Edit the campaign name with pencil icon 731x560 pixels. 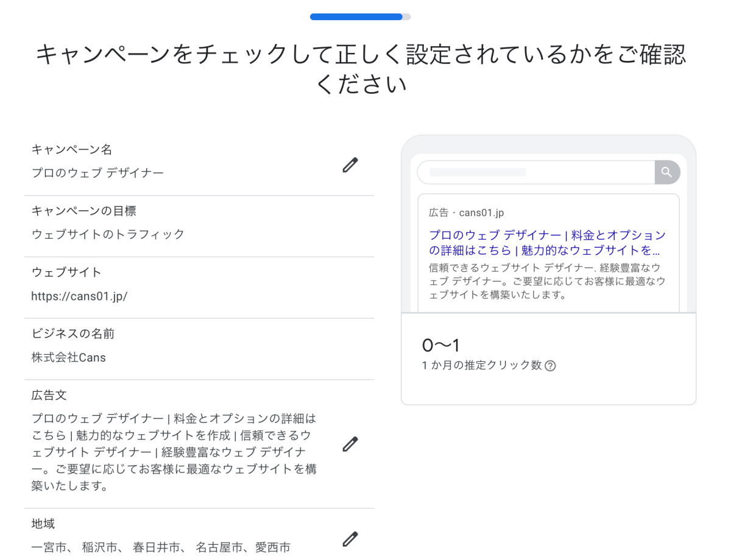click(x=350, y=165)
